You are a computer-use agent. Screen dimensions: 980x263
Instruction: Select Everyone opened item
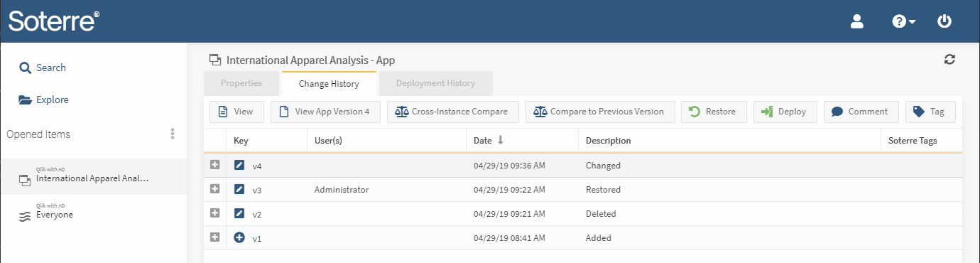pos(93,213)
